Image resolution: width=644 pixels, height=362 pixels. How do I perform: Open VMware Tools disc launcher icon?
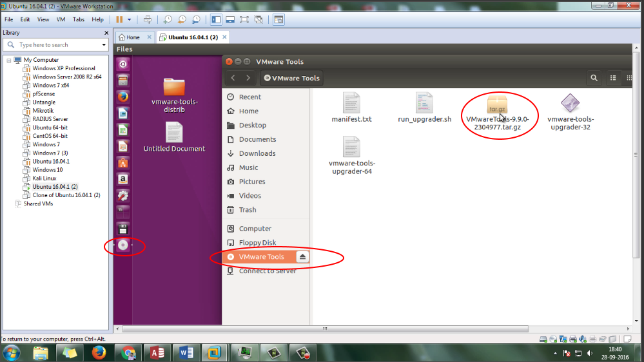(x=122, y=245)
